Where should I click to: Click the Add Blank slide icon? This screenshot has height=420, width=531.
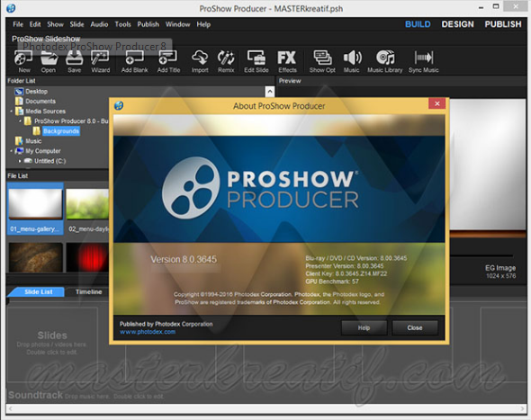click(x=134, y=61)
